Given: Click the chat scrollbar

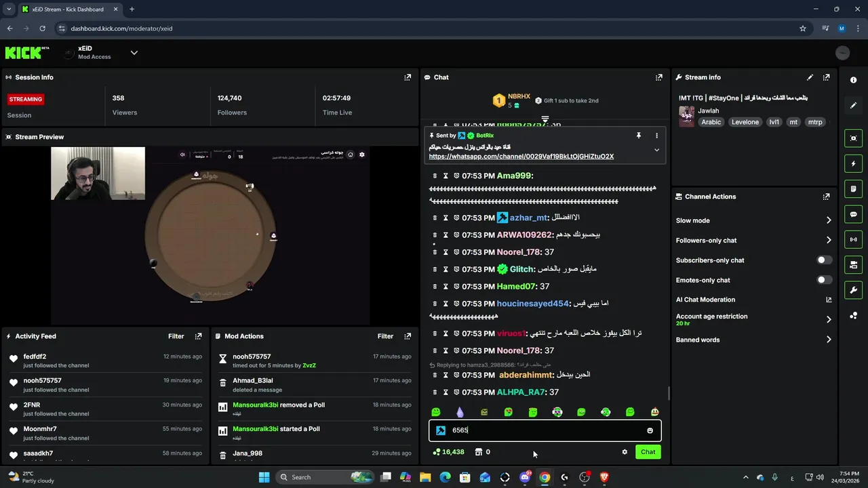Looking at the screenshot, I should coord(669,393).
